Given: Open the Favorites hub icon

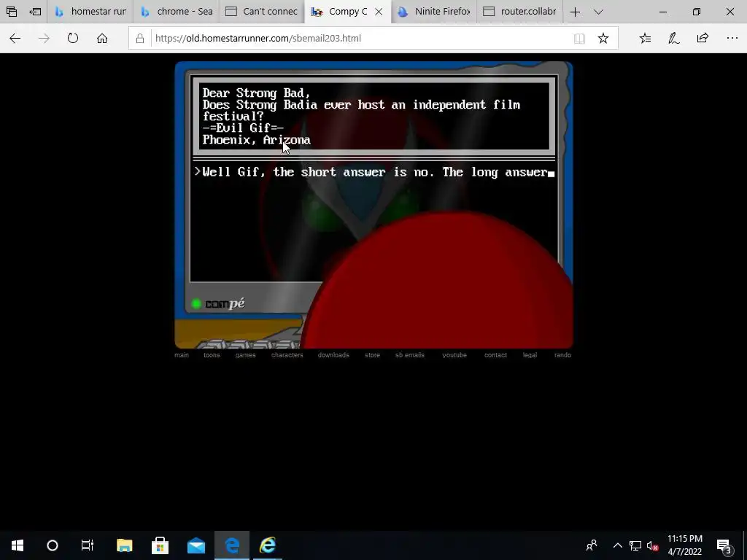Looking at the screenshot, I should (x=645, y=38).
